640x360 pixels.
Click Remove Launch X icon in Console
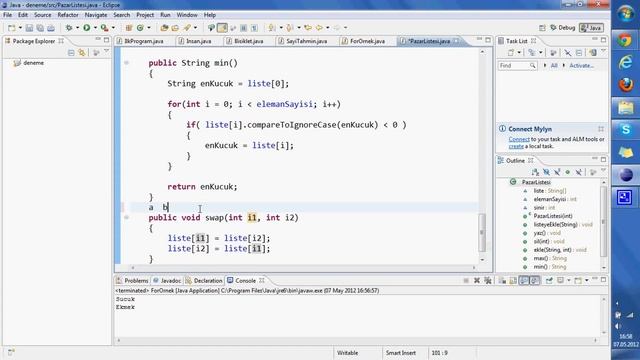click(x=477, y=280)
